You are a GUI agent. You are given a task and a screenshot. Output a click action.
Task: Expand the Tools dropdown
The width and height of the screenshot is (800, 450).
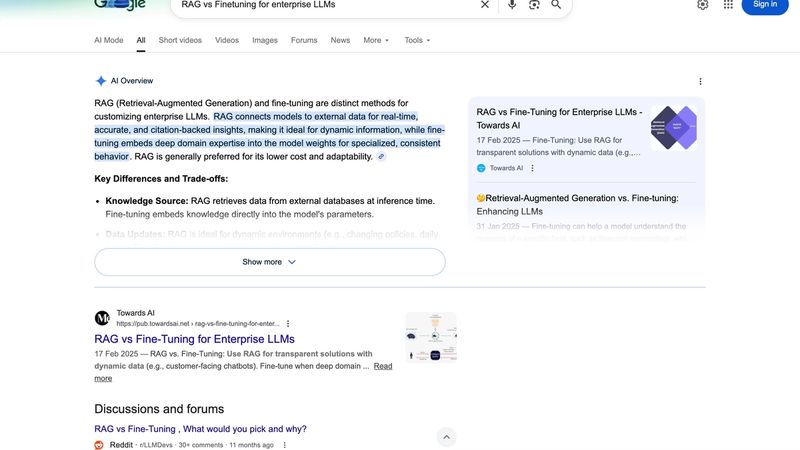point(417,40)
